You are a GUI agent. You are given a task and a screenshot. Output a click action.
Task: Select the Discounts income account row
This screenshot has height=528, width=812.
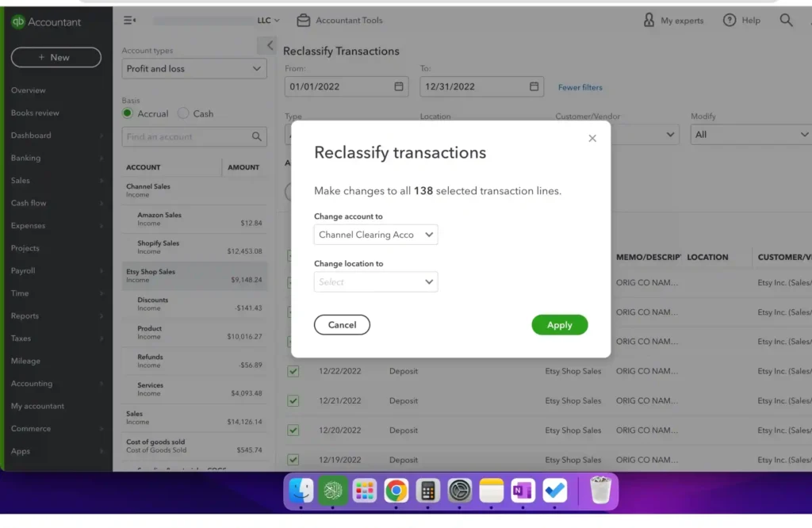(x=195, y=304)
